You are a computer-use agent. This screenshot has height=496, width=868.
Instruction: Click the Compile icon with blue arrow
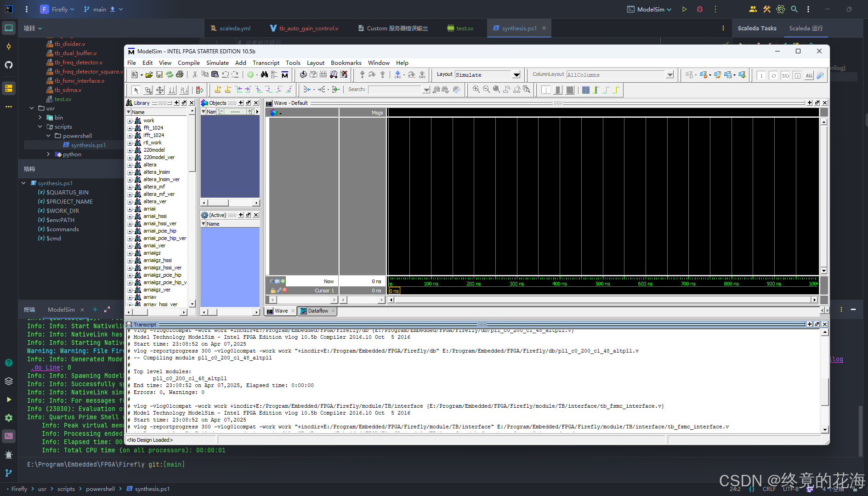click(x=303, y=74)
